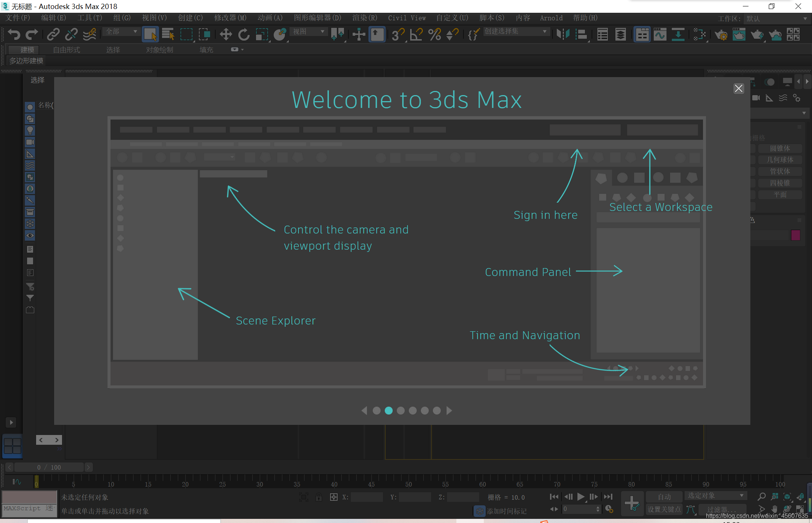Open the Rendered Frame Window icon
The width and height of the screenshot is (812, 523).
pyautogui.click(x=739, y=35)
